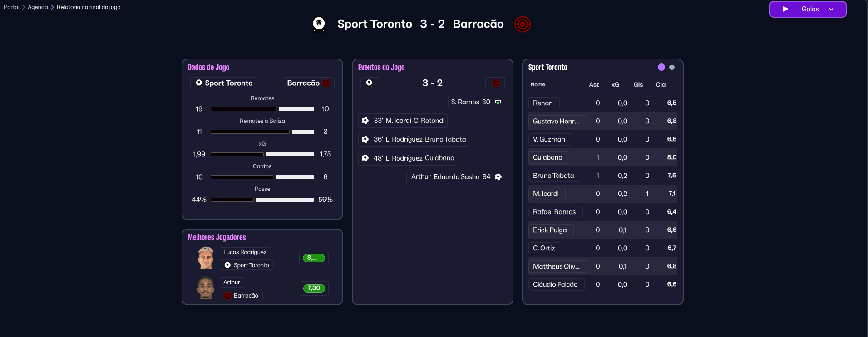
Task: Click the Sport Toronto crest in header
Action: [x=319, y=24]
